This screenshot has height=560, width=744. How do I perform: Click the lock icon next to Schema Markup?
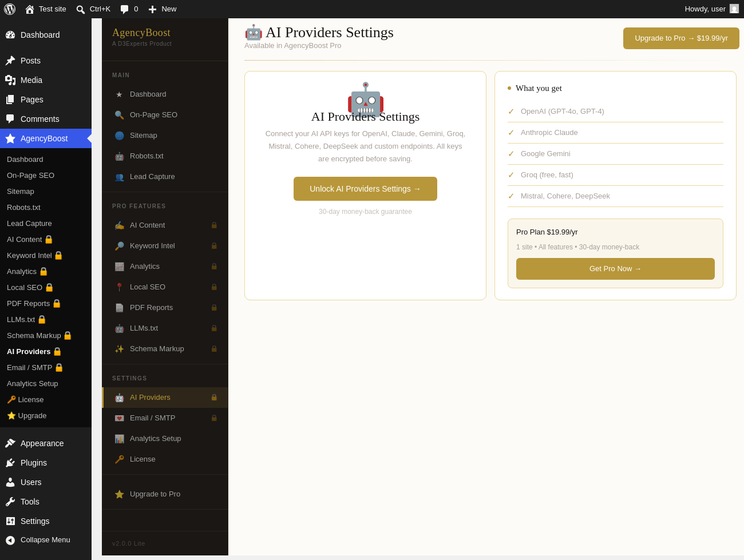(214, 349)
